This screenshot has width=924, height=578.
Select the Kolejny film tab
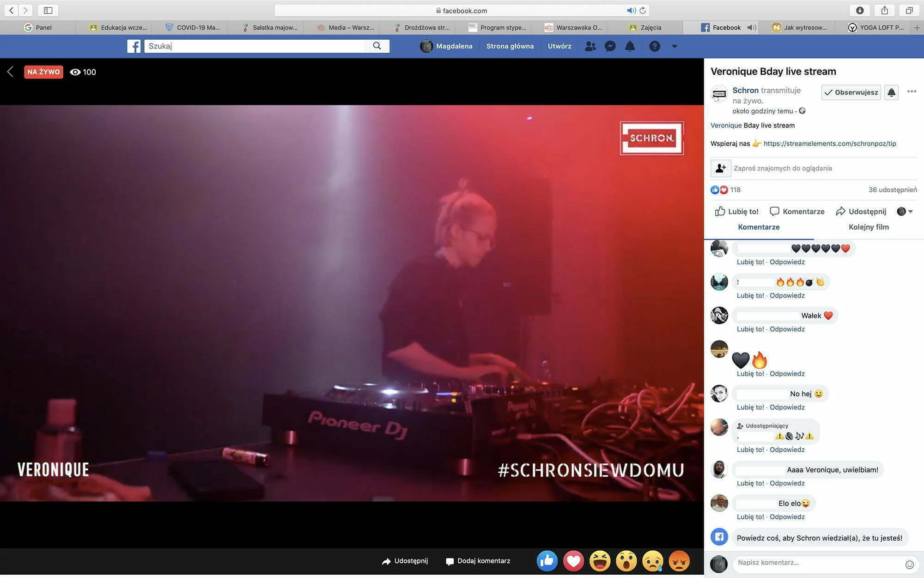tap(869, 227)
